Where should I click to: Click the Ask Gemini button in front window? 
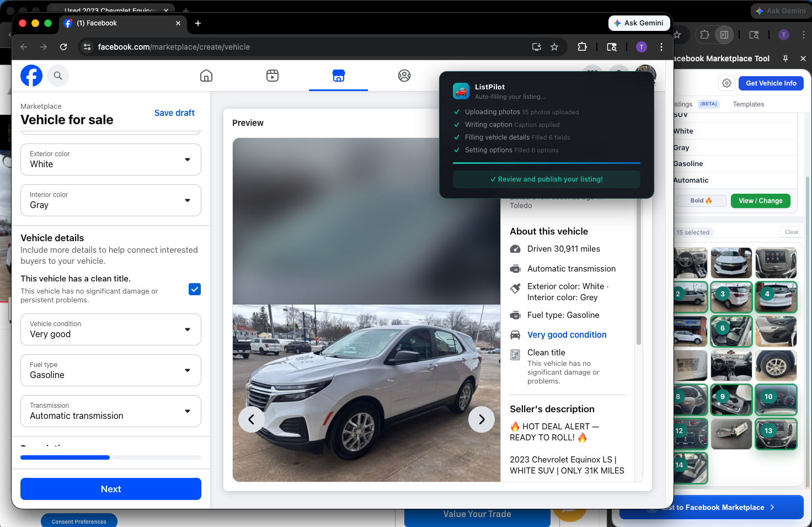[639, 23]
